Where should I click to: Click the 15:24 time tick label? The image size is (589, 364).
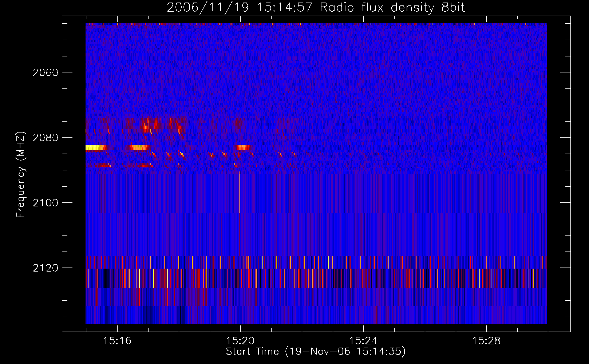pos(363,341)
